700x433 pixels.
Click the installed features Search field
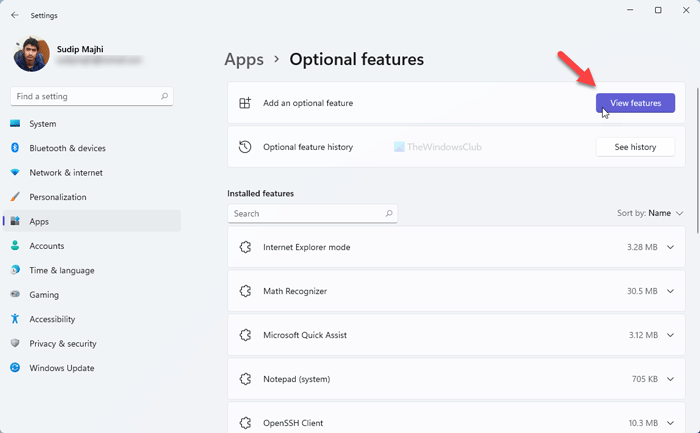(312, 214)
